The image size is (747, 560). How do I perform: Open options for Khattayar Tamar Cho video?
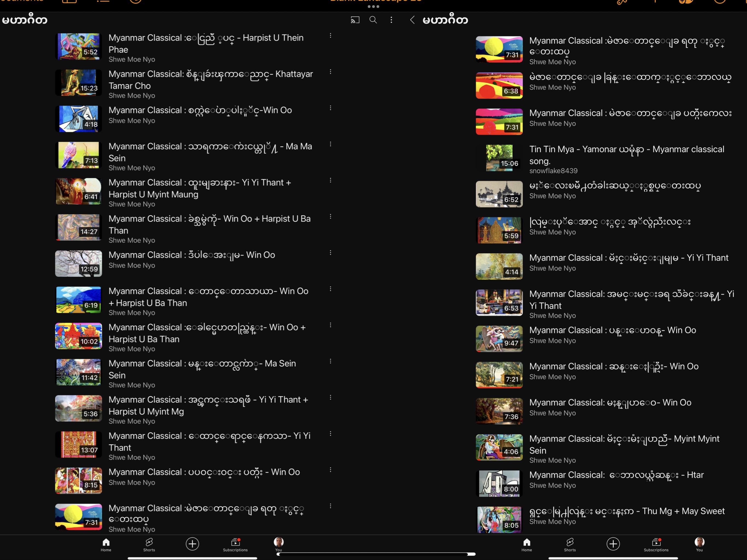point(330,72)
